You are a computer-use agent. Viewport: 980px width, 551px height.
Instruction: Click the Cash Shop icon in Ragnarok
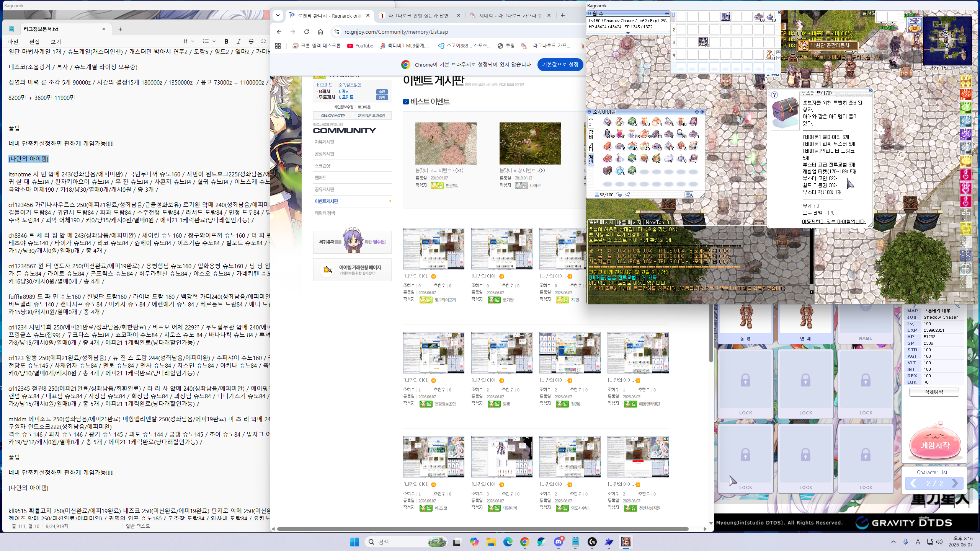(x=915, y=24)
